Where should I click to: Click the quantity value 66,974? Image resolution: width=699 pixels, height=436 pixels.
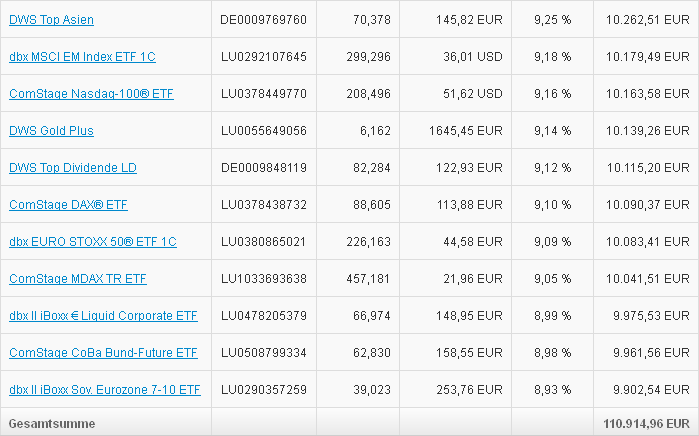(x=372, y=316)
